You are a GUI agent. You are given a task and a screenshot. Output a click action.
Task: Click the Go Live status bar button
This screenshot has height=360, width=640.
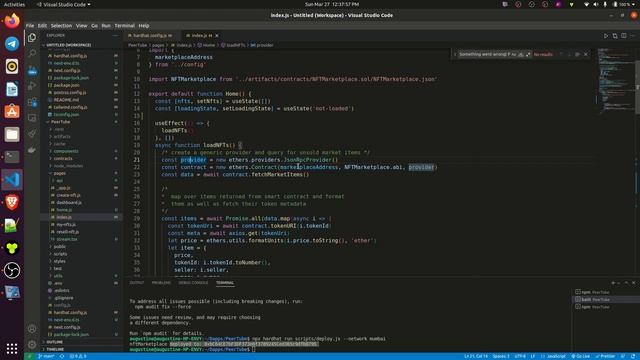click(580, 356)
